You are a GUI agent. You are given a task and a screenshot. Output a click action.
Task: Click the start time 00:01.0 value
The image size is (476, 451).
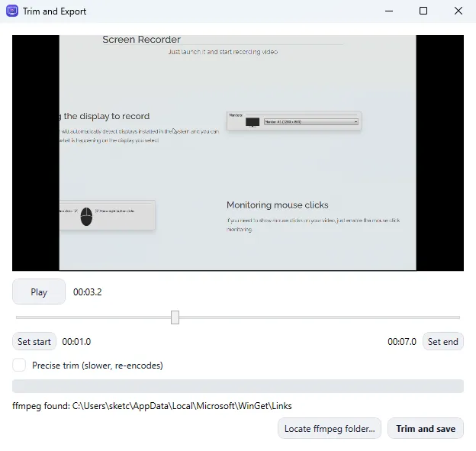pos(76,342)
